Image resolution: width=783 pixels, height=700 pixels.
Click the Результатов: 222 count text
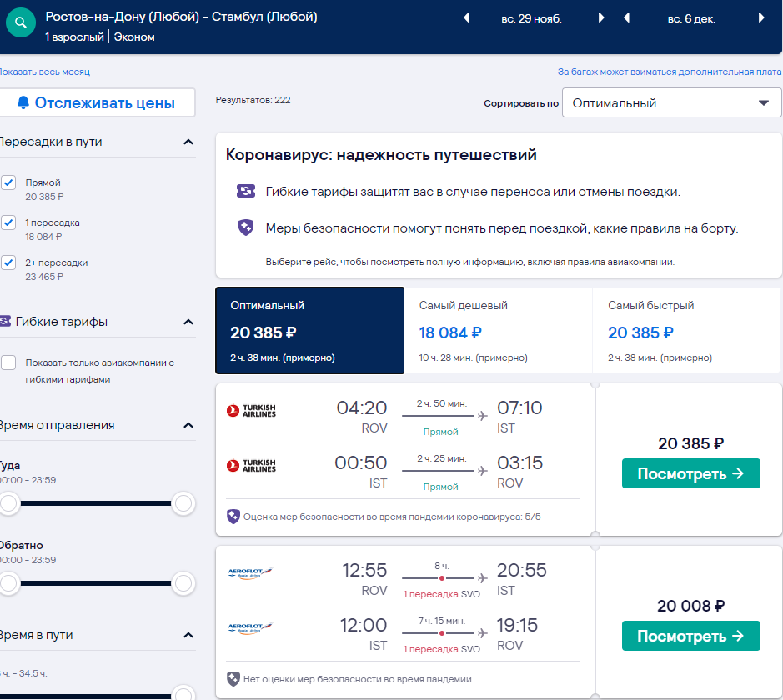253,100
